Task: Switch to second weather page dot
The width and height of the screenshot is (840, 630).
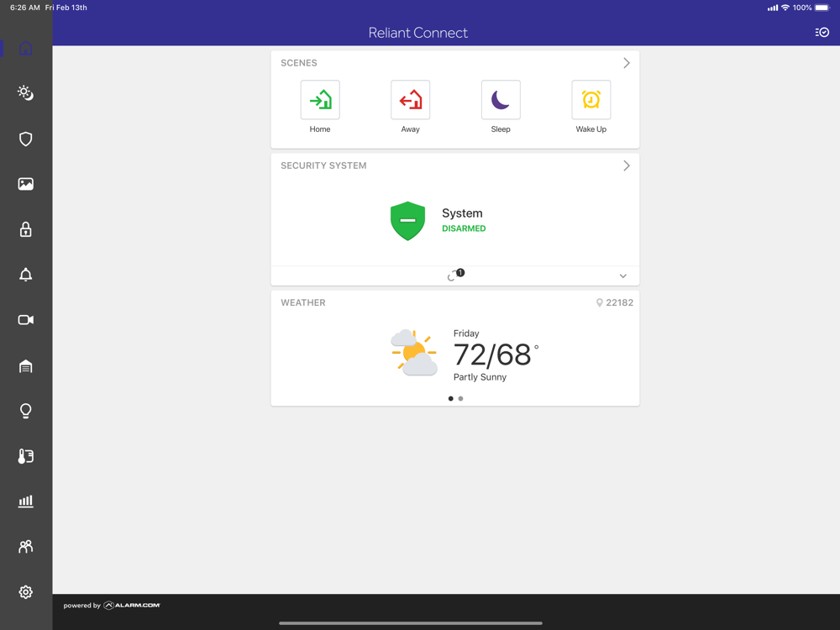Action: (460, 398)
